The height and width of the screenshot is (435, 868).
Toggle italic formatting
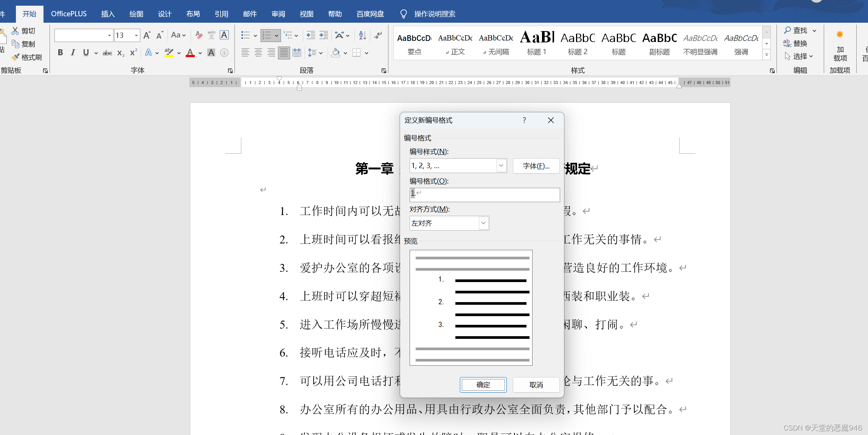tap(73, 53)
